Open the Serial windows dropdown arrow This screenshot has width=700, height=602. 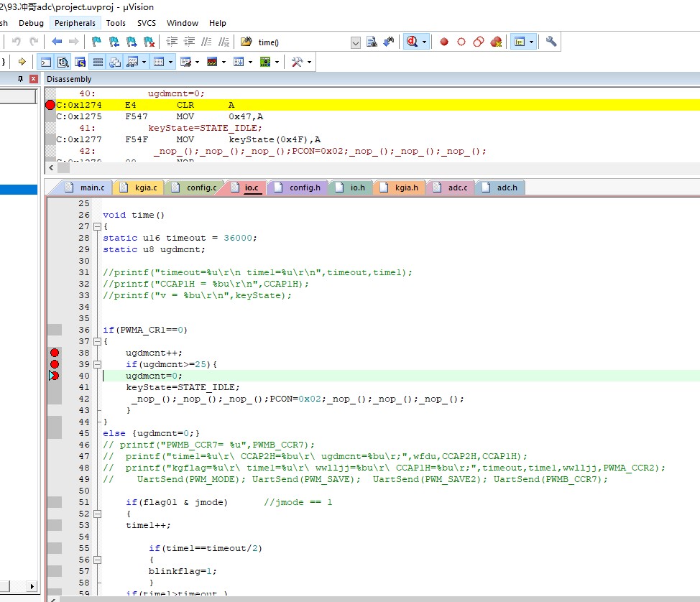click(197, 62)
